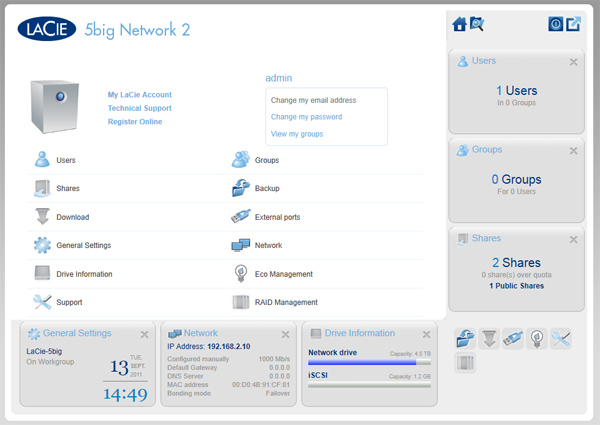
Task: Click View my groups
Action: (x=297, y=134)
